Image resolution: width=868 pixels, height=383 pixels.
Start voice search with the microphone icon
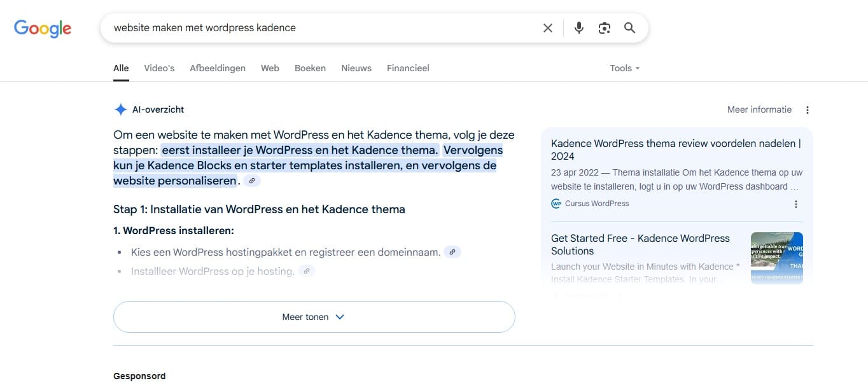click(578, 28)
